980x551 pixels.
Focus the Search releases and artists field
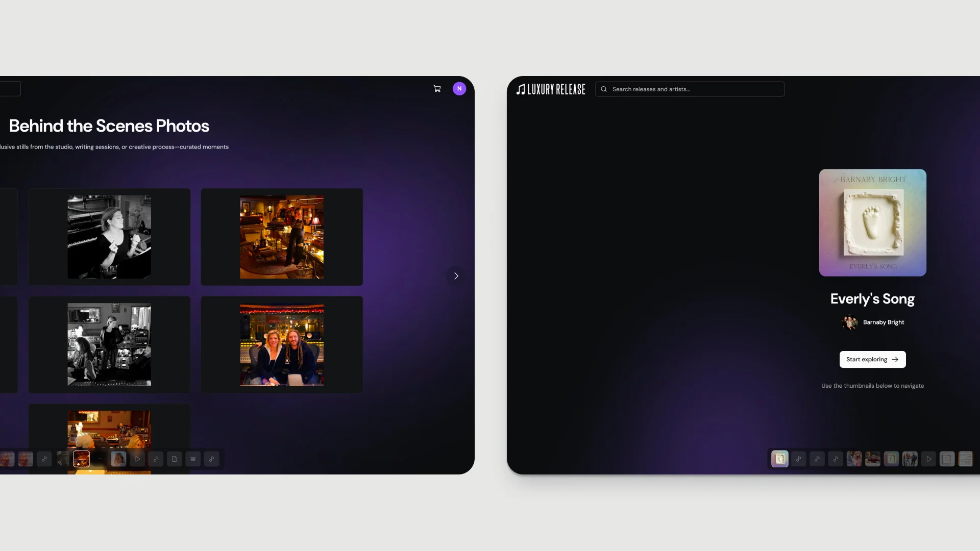point(689,89)
